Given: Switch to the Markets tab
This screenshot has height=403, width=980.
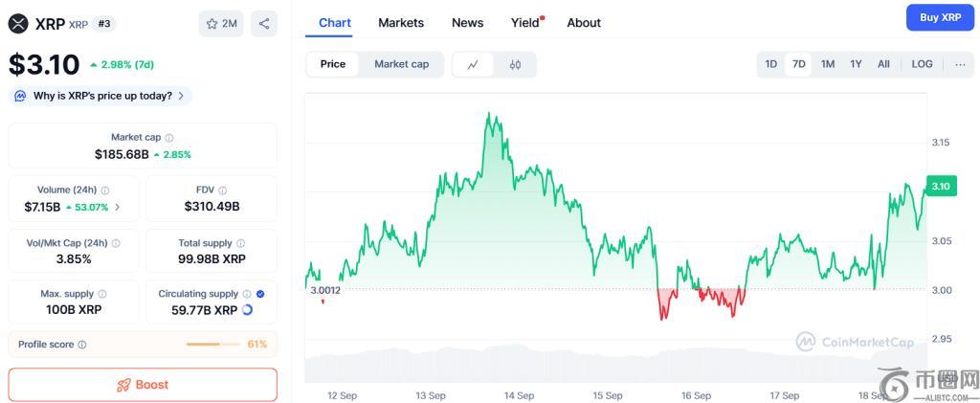Looking at the screenshot, I should coord(401,22).
